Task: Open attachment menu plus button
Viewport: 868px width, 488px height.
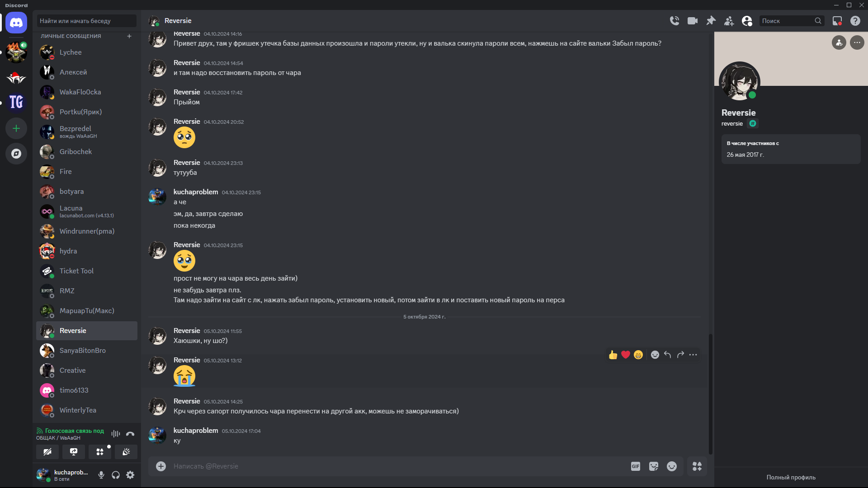Action: pyautogui.click(x=161, y=466)
